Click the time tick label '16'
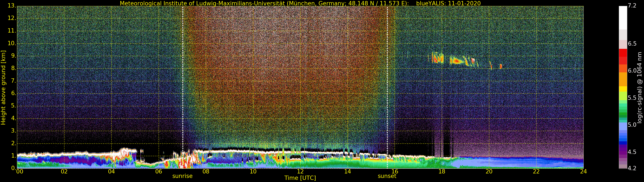 click(x=395, y=171)
